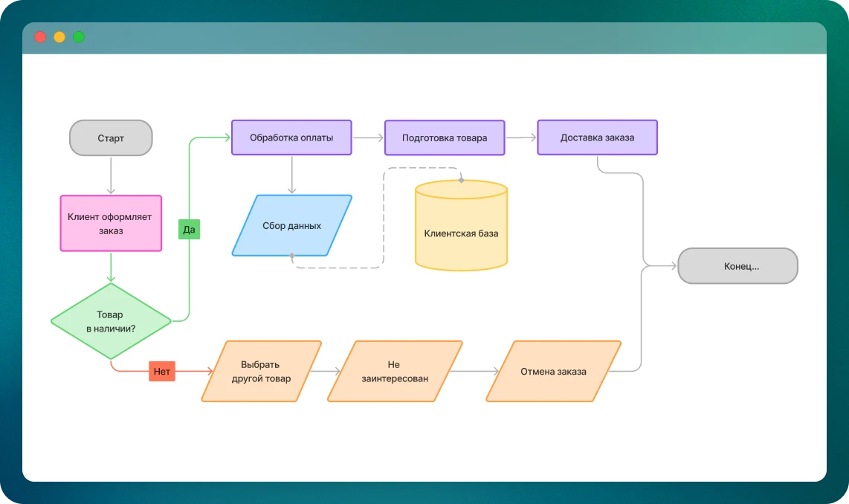Select the Выбрать другой товар shape
This screenshot has height=504, width=849.
coord(261,371)
